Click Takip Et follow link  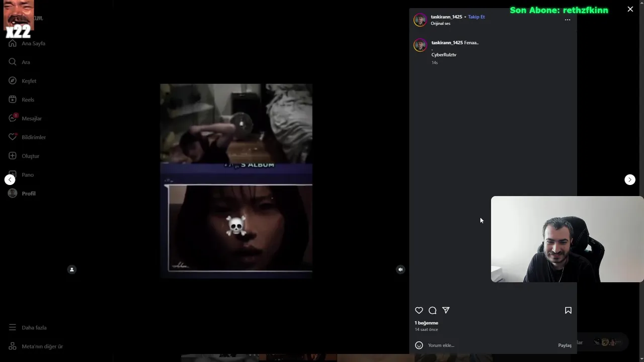tap(476, 17)
